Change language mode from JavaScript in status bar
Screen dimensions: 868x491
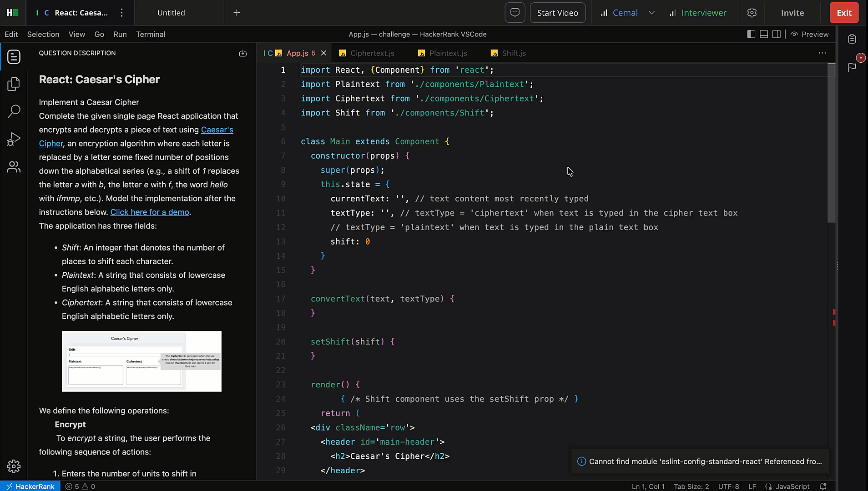(x=792, y=486)
